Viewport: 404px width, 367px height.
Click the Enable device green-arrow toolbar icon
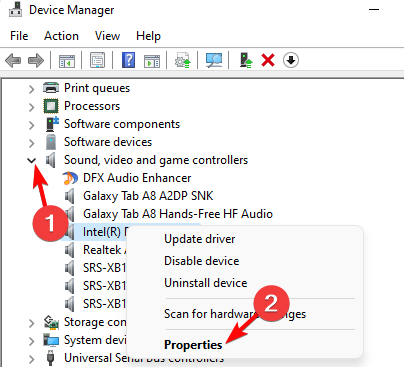[x=246, y=60]
